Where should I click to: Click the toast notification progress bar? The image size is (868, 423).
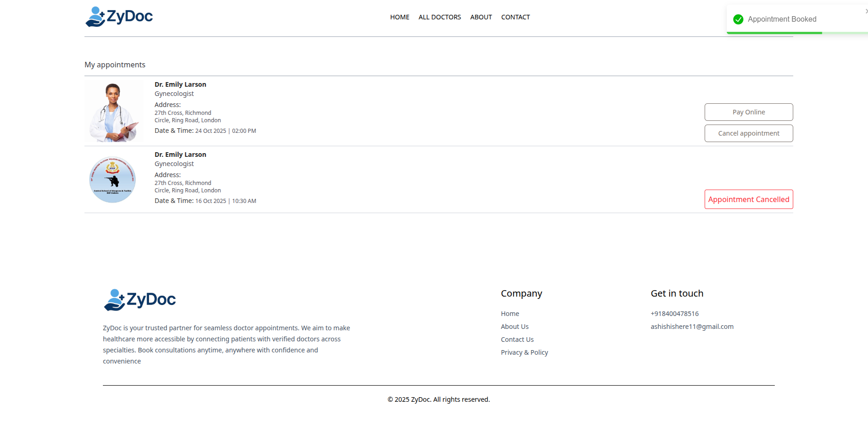[x=774, y=33]
